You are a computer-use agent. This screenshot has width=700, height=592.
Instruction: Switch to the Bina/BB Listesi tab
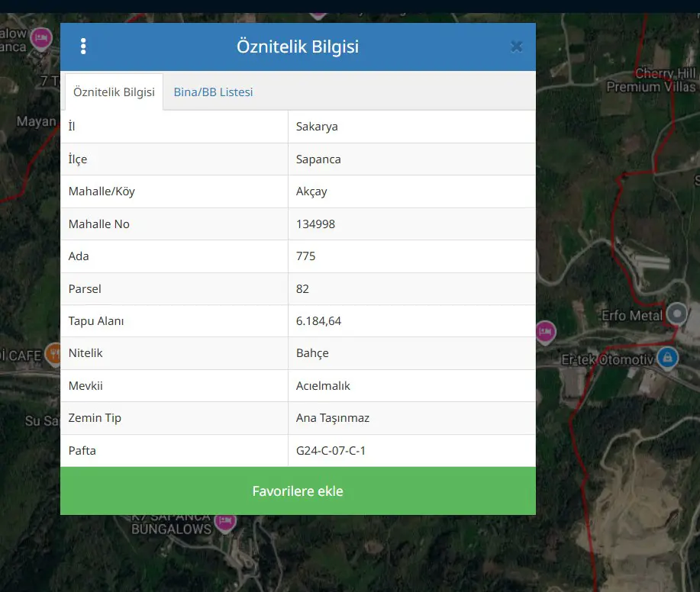pos(213,92)
